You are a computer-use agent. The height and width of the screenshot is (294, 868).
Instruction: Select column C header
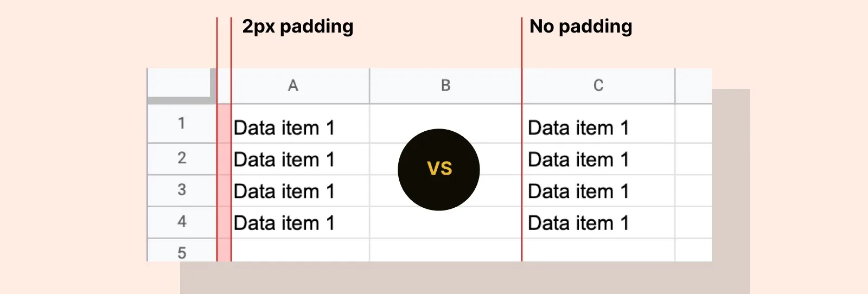598,86
